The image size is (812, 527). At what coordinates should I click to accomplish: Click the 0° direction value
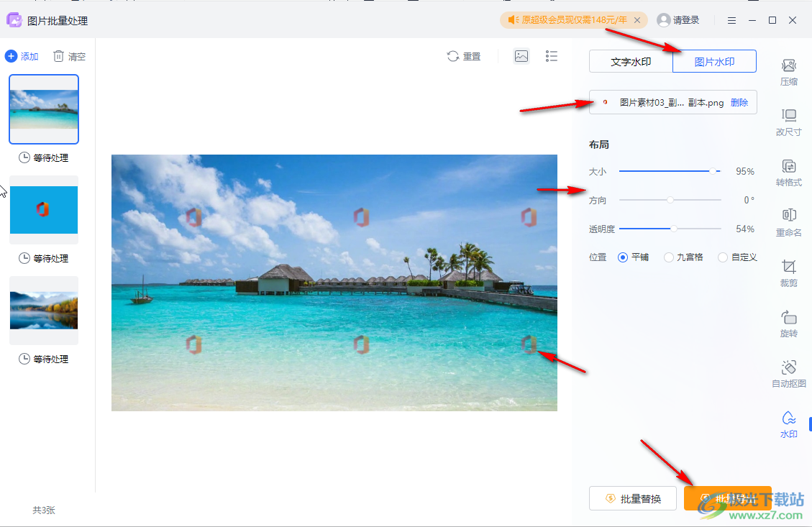pyautogui.click(x=749, y=200)
